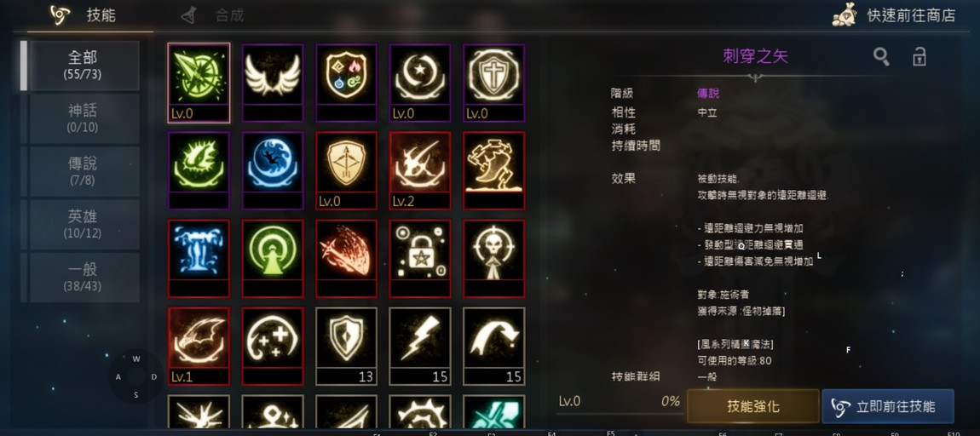
Task: Switch to the 合成 tab
Action: tap(212, 15)
